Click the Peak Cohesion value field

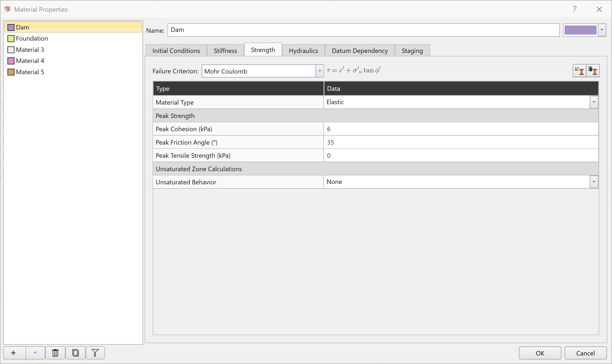(461, 129)
